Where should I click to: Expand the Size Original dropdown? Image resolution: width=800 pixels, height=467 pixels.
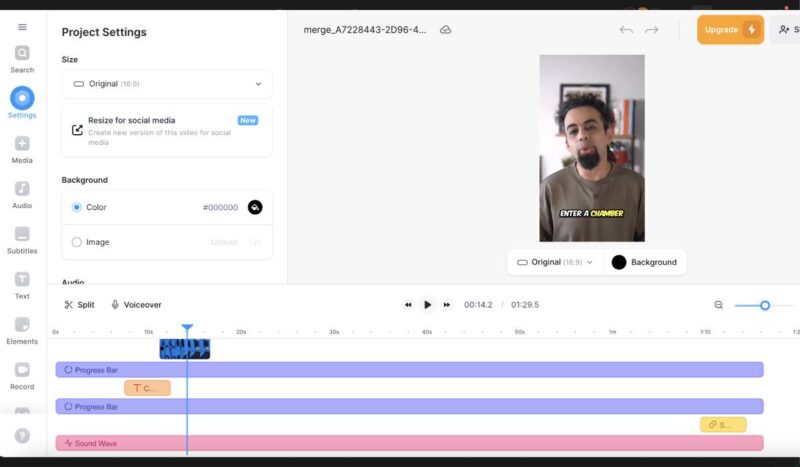pos(167,84)
